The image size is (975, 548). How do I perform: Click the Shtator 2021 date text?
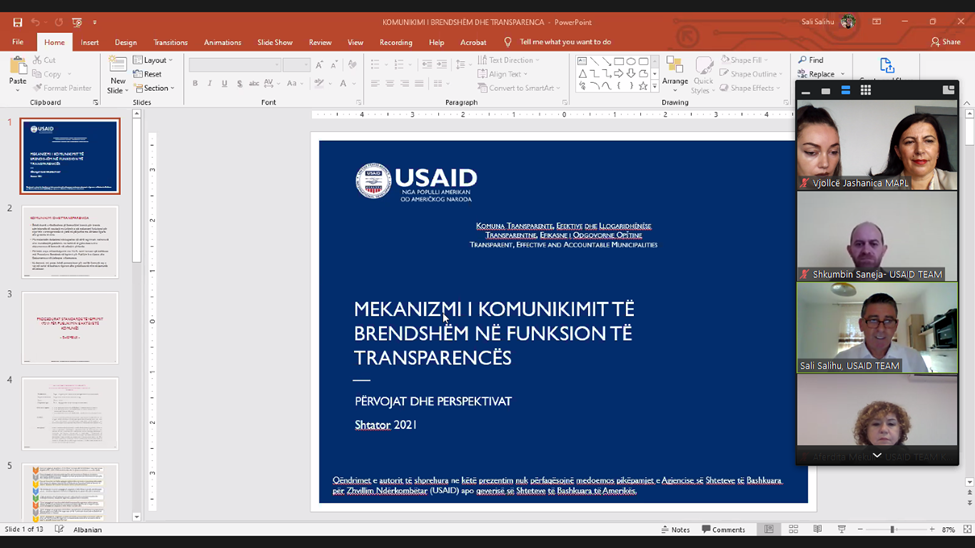point(386,425)
